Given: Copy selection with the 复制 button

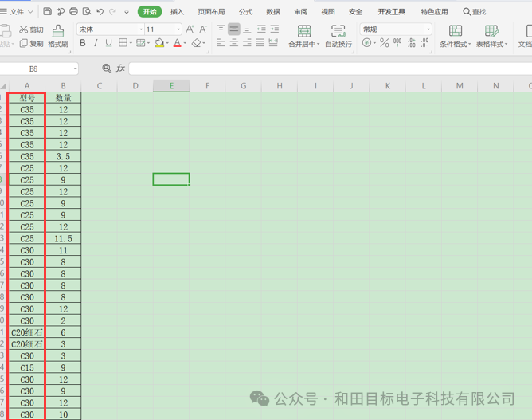Looking at the screenshot, I should tap(31, 44).
